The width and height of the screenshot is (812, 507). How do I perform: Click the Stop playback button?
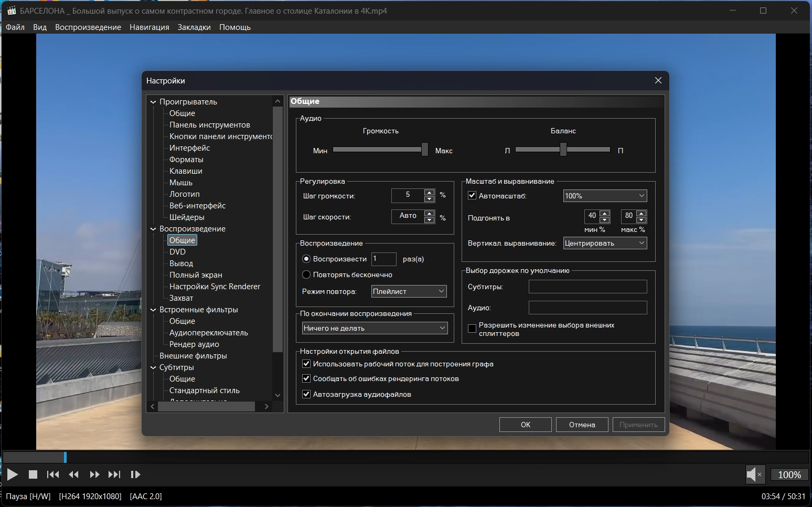33,474
